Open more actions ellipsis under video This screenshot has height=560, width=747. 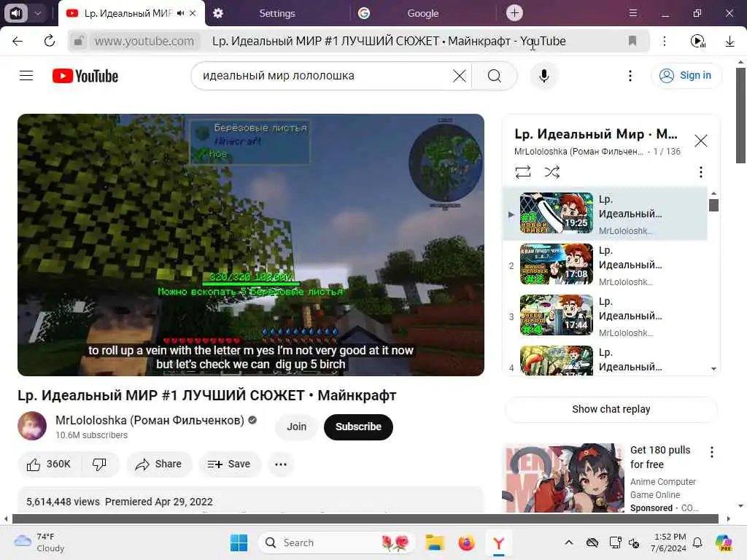[281, 464]
